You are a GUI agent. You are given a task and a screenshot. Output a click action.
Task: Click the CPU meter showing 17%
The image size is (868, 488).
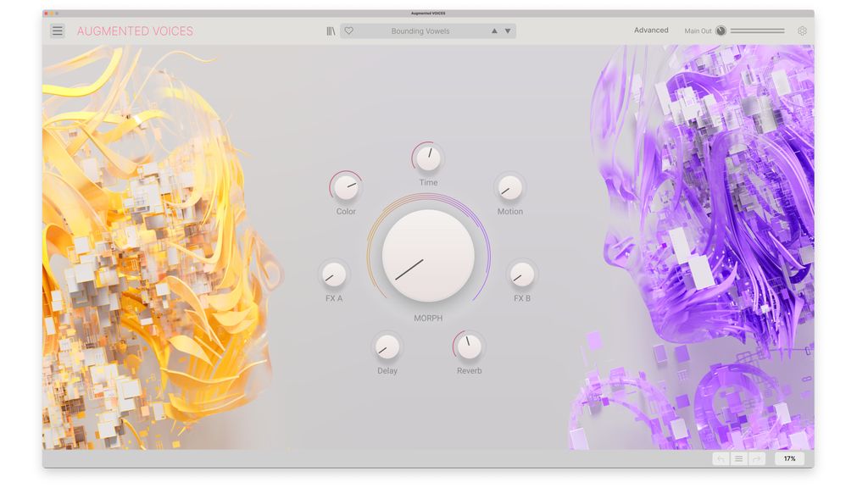pyautogui.click(x=789, y=458)
